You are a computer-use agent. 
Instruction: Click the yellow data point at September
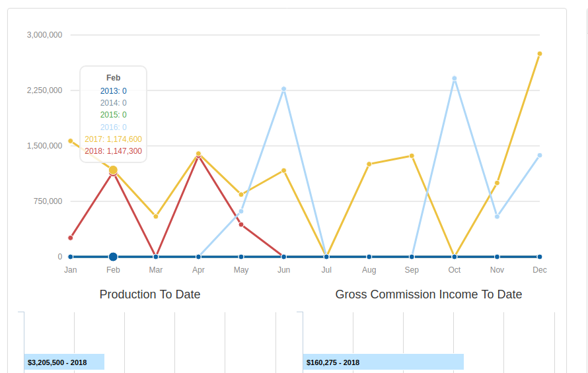point(412,156)
